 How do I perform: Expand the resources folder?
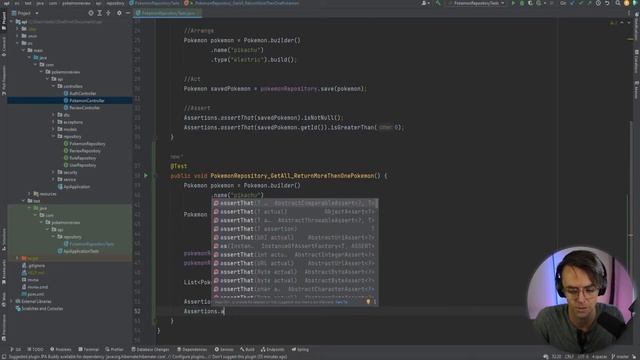pyautogui.click(x=29, y=194)
